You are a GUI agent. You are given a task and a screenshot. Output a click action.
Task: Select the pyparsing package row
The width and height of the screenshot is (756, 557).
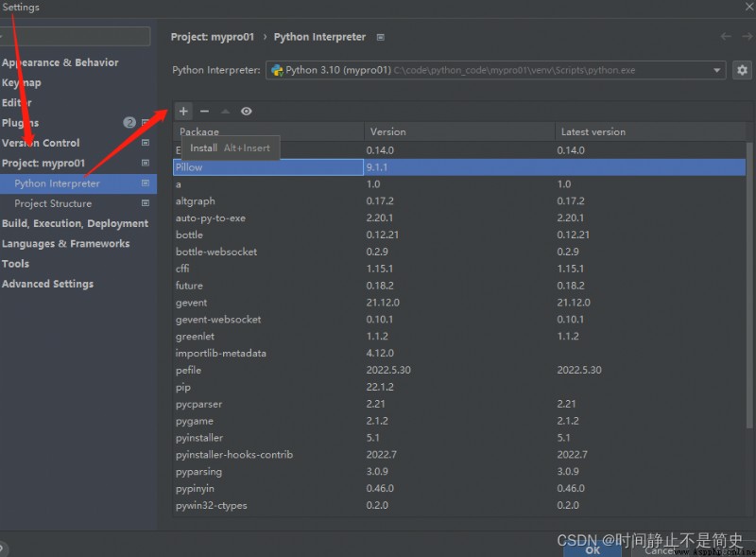point(459,471)
